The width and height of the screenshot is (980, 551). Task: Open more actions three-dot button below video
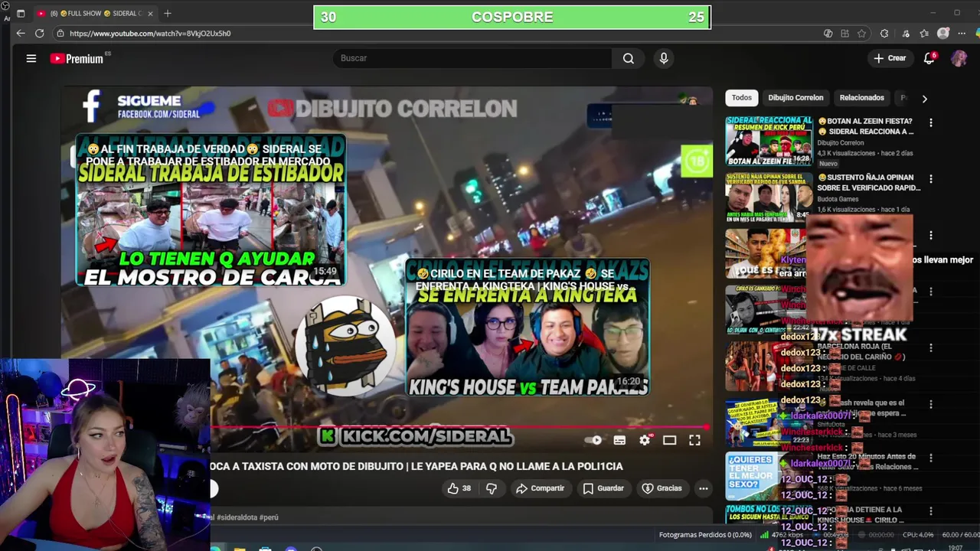coord(704,488)
